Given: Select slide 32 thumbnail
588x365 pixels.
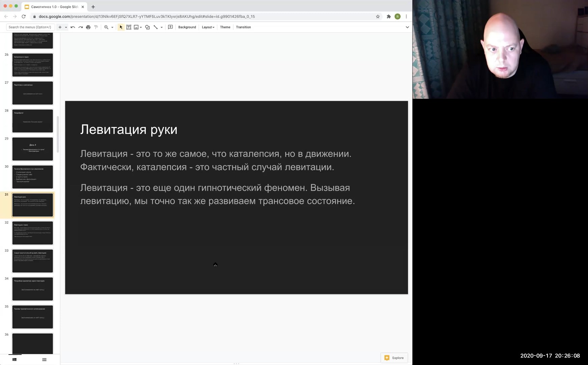Looking at the screenshot, I should click(33, 233).
